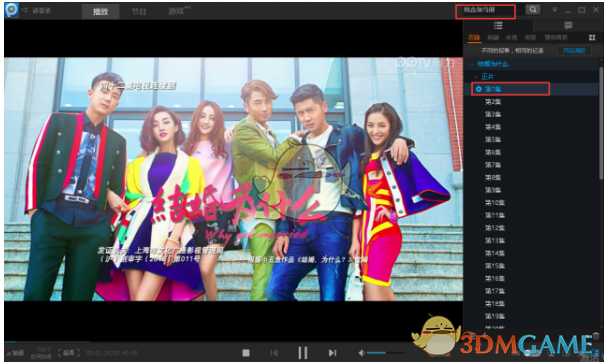Open the comments chat bubble panel
Image resolution: width=604 pixels, height=363 pixels.
[568, 26]
